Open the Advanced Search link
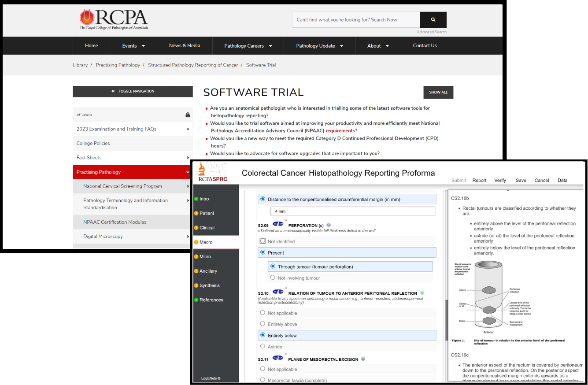Viewport: 588px width, 385px height. coord(432,32)
